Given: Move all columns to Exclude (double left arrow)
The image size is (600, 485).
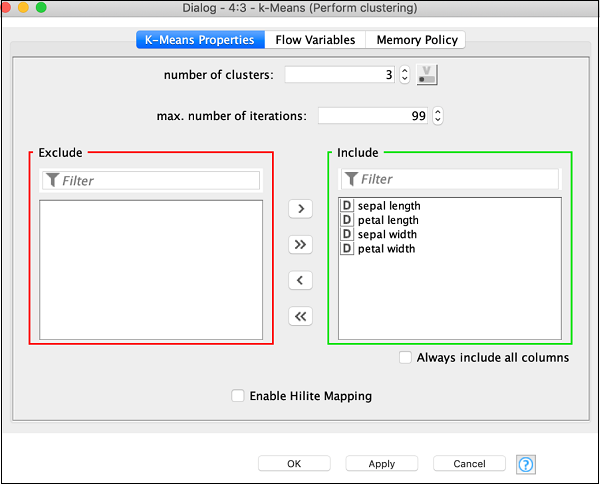Looking at the screenshot, I should (299, 317).
